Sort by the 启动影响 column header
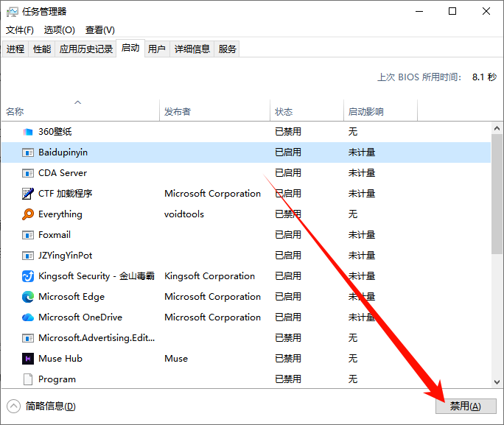The image size is (504, 425). tap(380, 110)
